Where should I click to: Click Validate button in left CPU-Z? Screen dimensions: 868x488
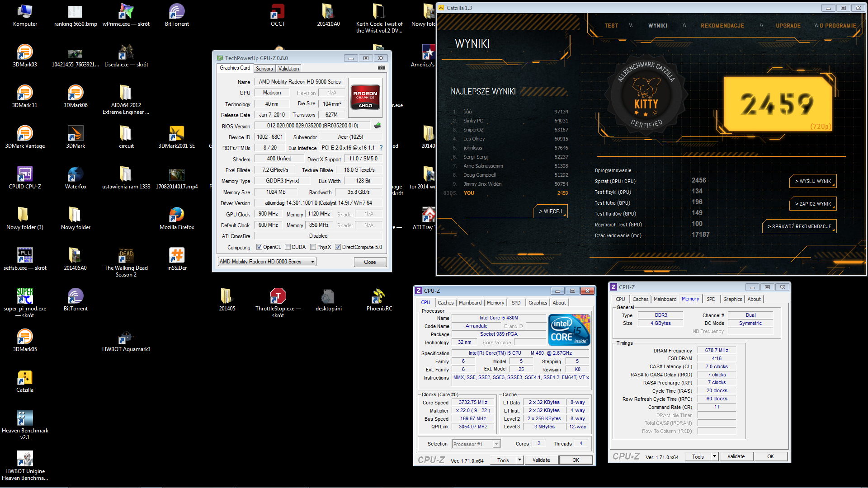(x=541, y=460)
